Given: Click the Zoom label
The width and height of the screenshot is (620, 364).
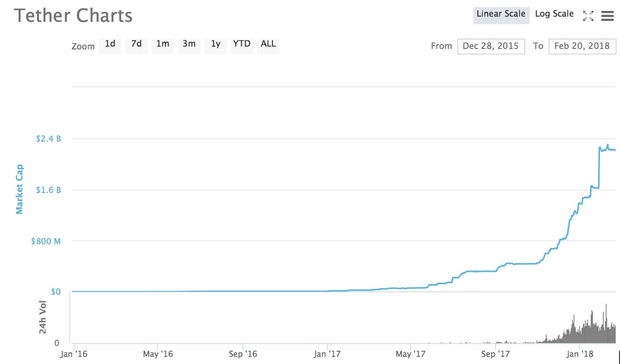Looking at the screenshot, I should coord(83,47).
